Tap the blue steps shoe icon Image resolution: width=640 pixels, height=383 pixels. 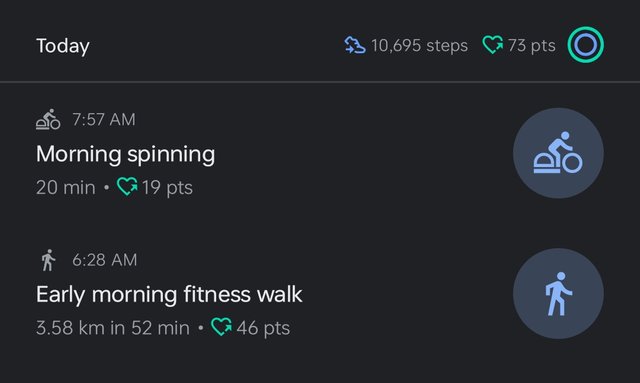point(355,45)
